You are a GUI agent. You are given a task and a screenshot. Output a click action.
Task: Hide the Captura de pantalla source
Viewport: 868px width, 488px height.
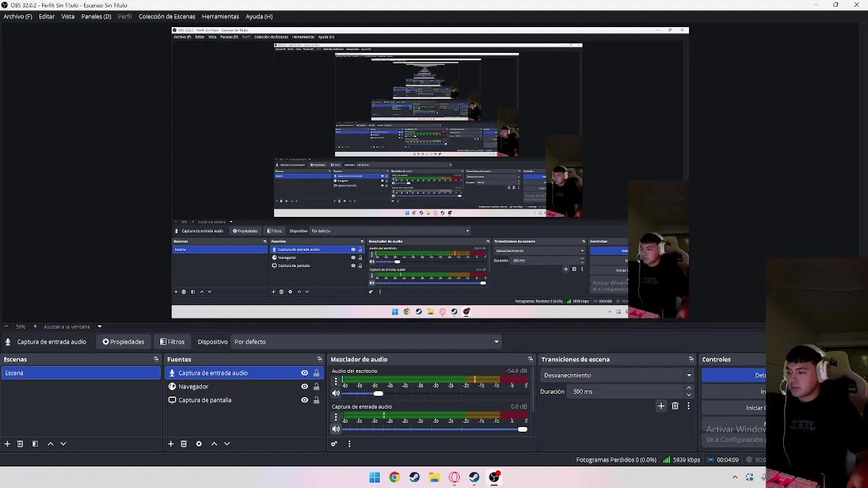click(304, 400)
